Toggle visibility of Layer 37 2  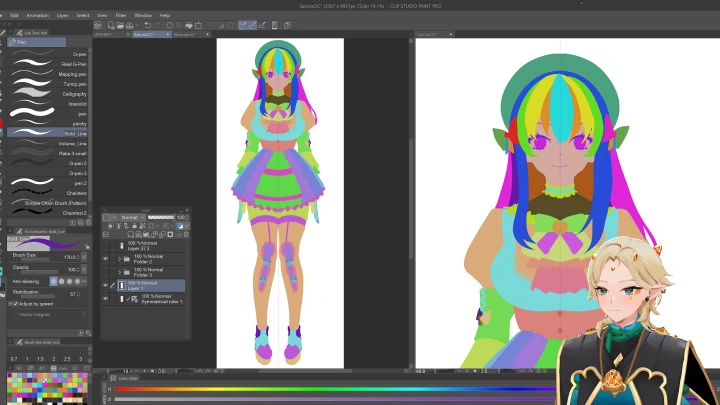(x=105, y=246)
